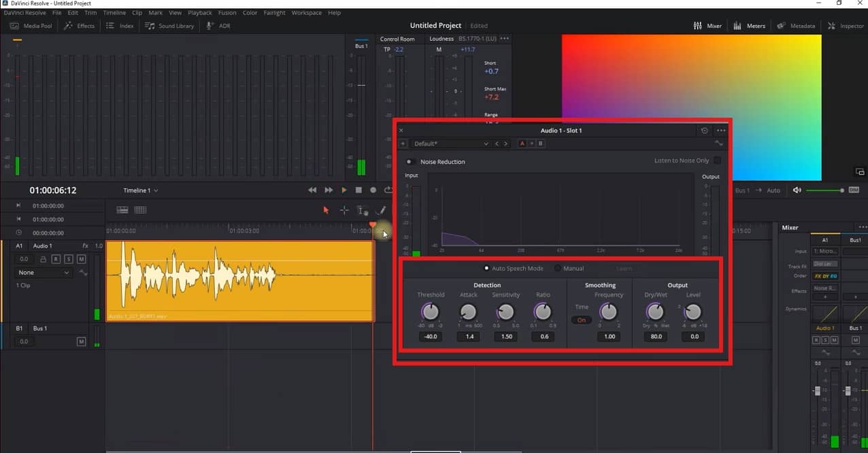Reset the Noise Reduction plugin settings
The height and width of the screenshot is (453, 868).
pos(704,131)
